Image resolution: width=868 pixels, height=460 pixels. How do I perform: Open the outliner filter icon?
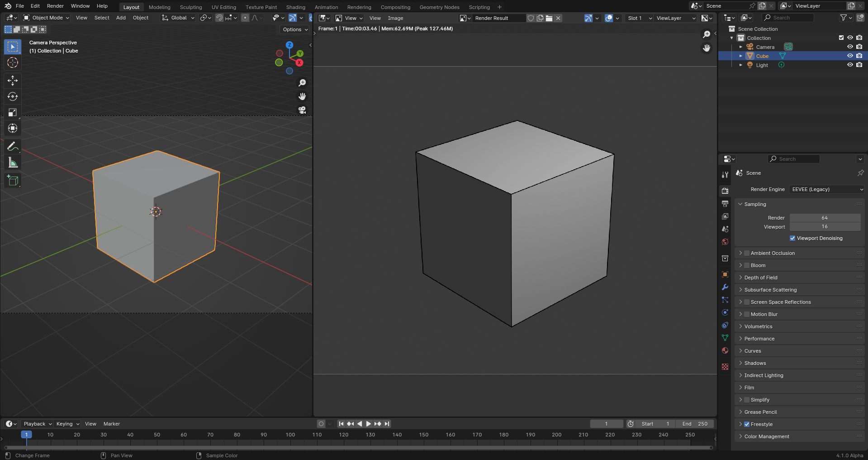pos(845,18)
